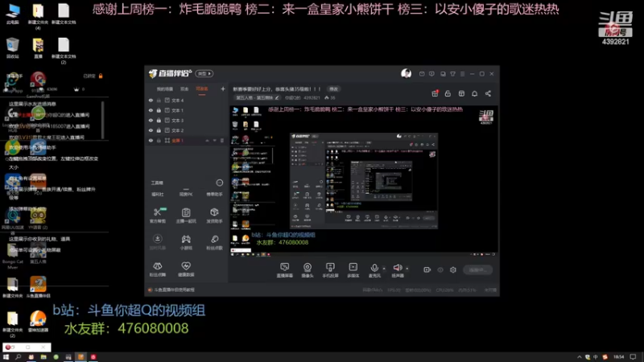Open the chat bubble icon in the title bar

[x=431, y=74]
